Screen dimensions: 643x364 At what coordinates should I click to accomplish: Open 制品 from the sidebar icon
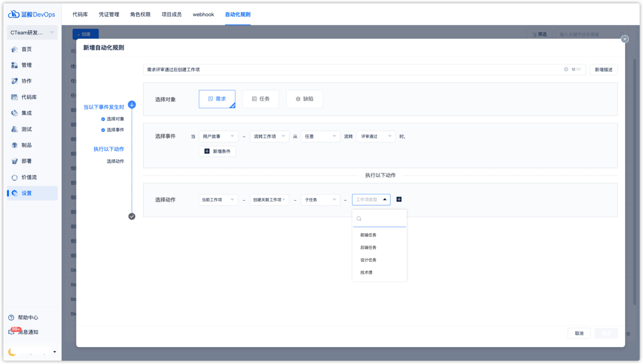(15, 145)
